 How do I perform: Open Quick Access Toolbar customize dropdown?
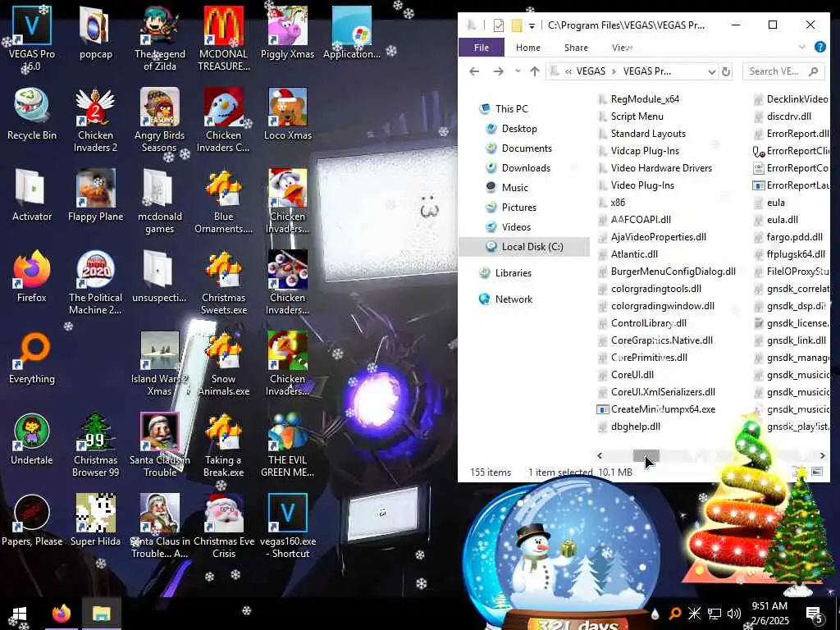532,25
